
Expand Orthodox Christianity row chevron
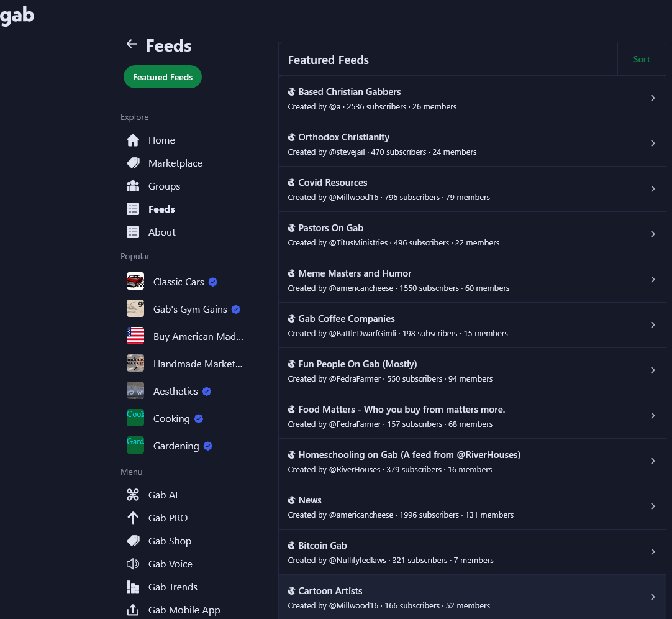tap(653, 144)
